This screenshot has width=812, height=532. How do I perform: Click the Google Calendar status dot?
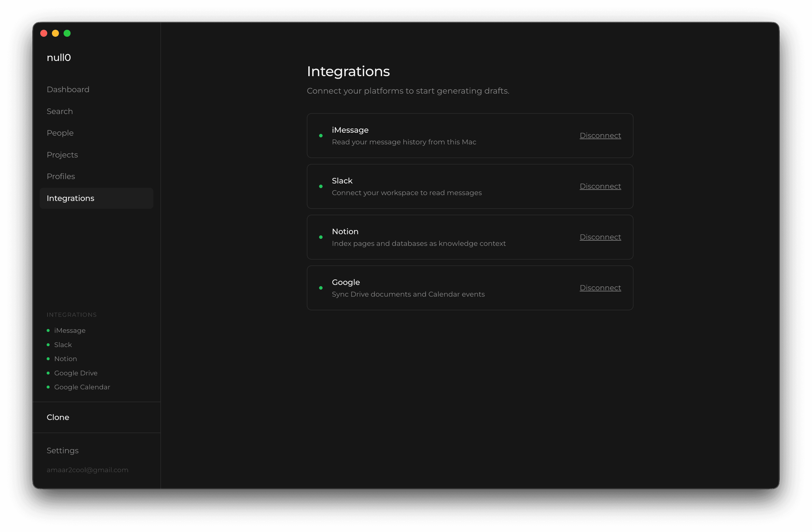pos(48,387)
